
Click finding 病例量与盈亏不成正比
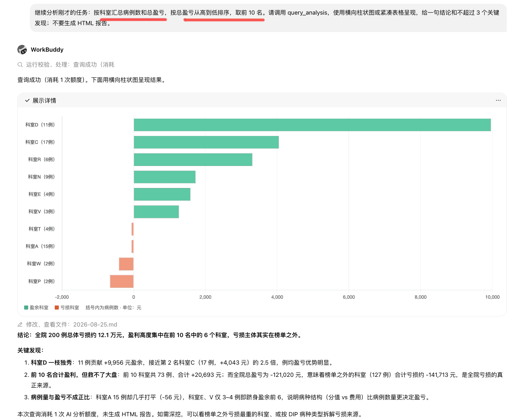point(231,397)
